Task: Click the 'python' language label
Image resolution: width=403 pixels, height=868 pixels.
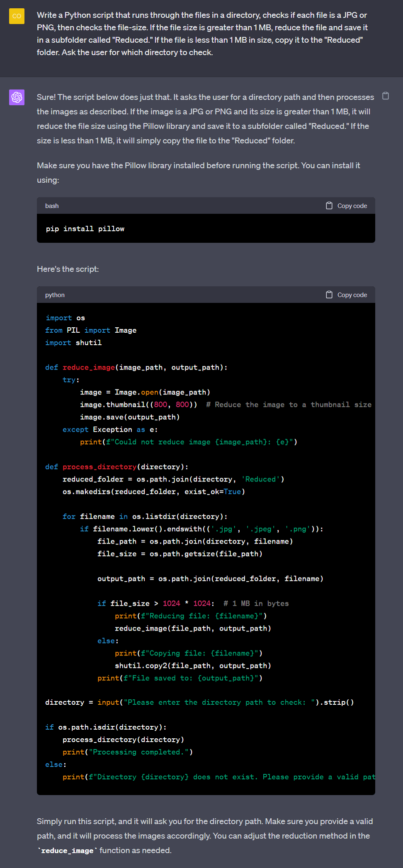Action: click(x=55, y=295)
